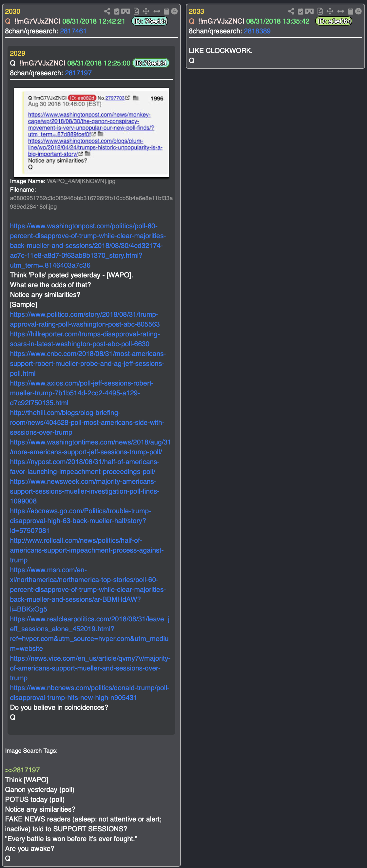Click the horizontal double-arrow icon on post 2030
Image resolution: width=367 pixels, height=868 pixels.
coord(157,11)
